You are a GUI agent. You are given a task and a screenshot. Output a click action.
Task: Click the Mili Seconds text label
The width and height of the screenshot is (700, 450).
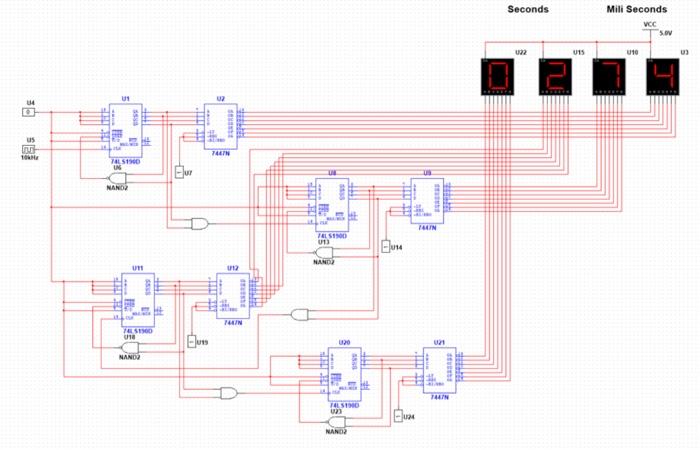coord(637,9)
